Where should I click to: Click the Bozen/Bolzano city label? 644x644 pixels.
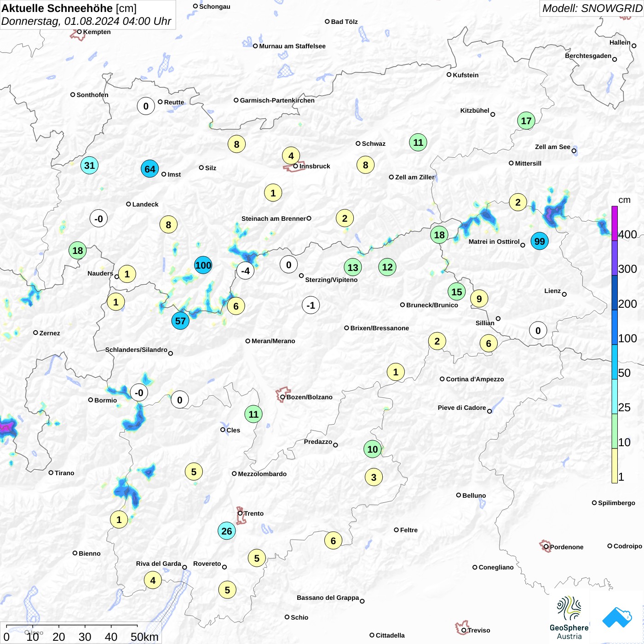coord(309,397)
